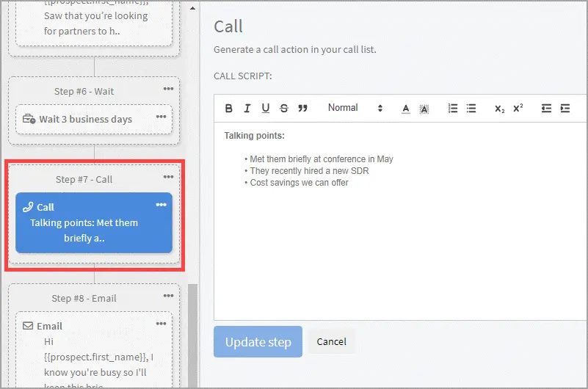Click the envelope icon on Email card
588x389 pixels.
point(28,326)
